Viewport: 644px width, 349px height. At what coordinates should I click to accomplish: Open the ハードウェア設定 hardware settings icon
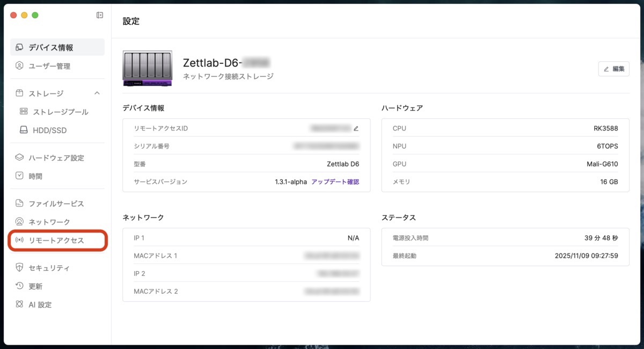coord(18,157)
